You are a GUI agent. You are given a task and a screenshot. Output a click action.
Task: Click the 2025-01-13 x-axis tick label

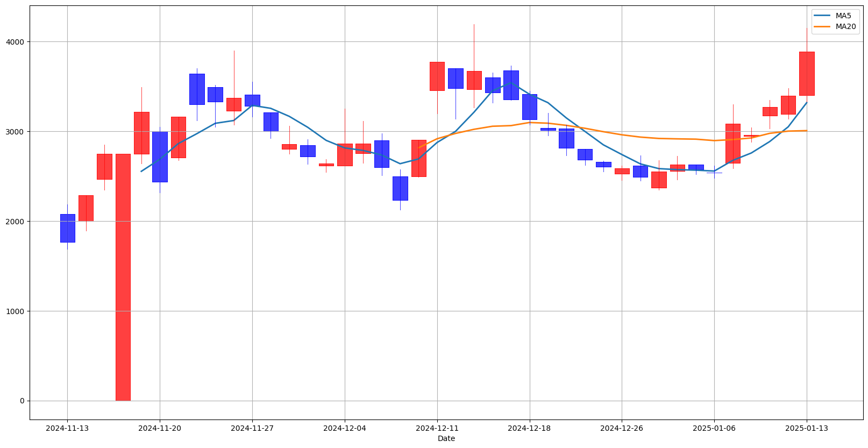pos(807,428)
